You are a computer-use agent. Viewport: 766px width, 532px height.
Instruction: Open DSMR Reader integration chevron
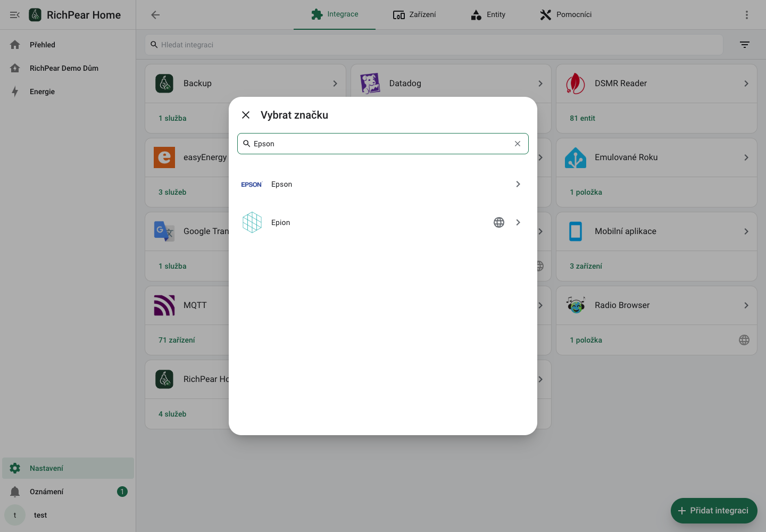pyautogui.click(x=746, y=84)
